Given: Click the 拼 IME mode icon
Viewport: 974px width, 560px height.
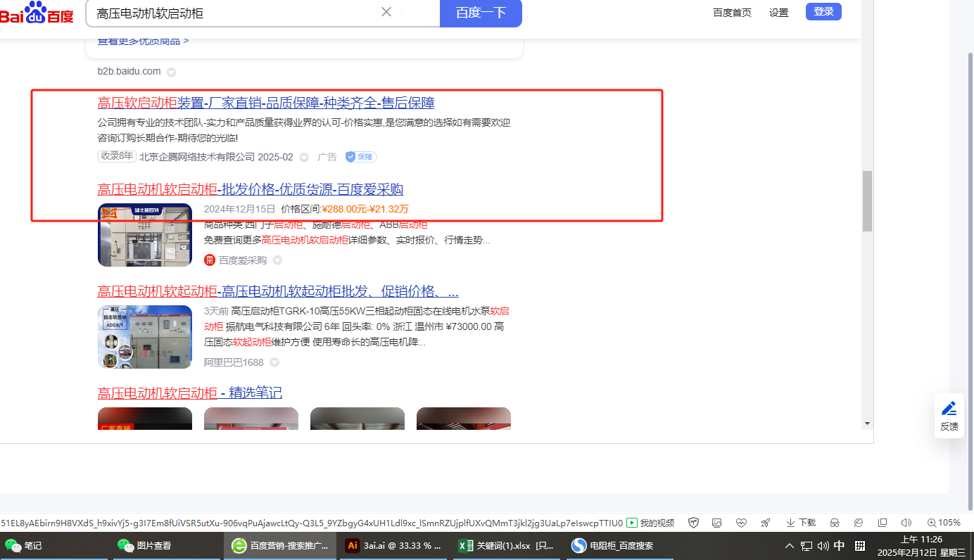Looking at the screenshot, I should (860, 546).
